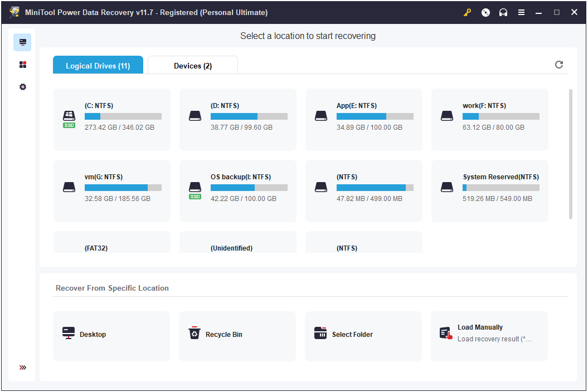
Task: Minimize the MiniTool window
Action: 538,12
